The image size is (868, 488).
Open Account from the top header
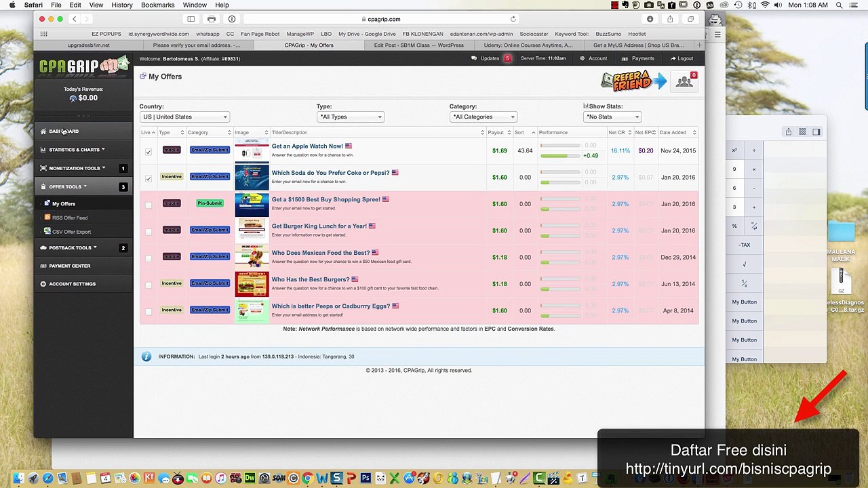point(593,58)
